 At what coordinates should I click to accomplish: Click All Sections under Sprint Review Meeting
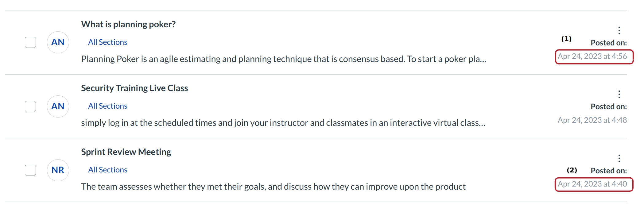click(107, 170)
